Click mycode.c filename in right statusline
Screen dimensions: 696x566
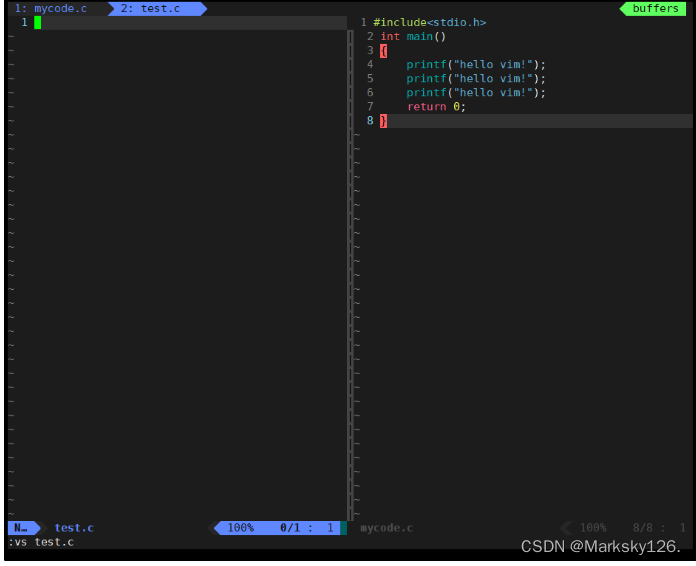click(x=387, y=528)
